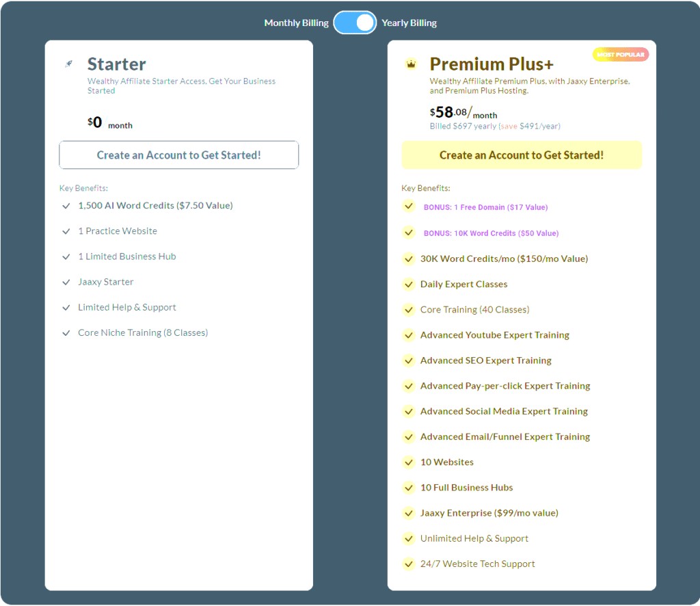The width and height of the screenshot is (700, 606).
Task: Click checkmark next to Daily Expert Classes
Action: click(409, 284)
